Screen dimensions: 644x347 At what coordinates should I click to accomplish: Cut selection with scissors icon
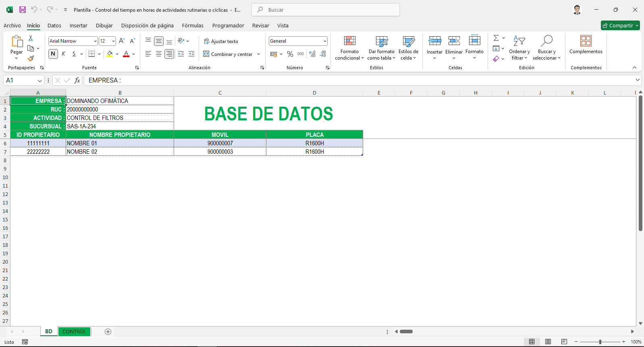(31, 38)
